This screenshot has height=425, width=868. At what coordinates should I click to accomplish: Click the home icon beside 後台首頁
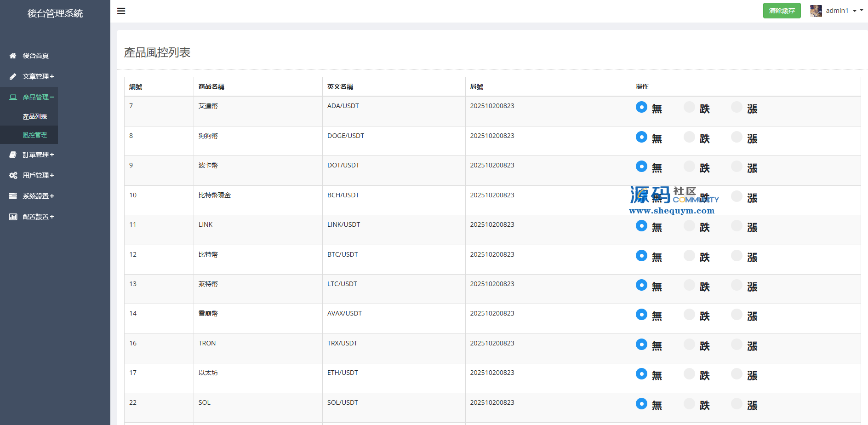coord(13,56)
